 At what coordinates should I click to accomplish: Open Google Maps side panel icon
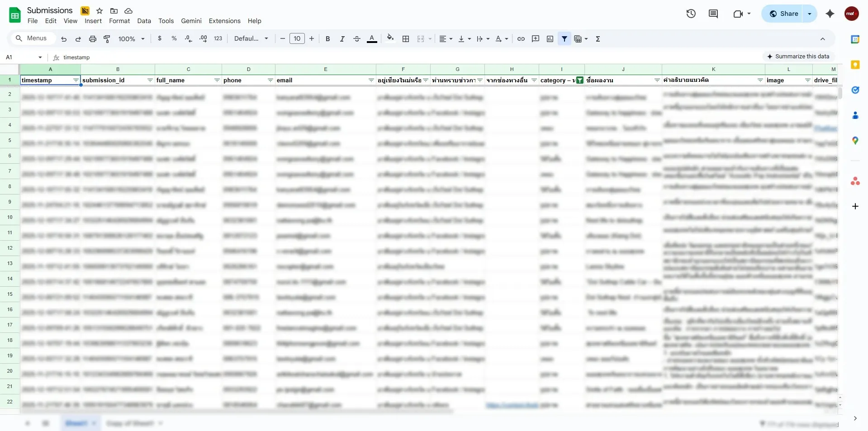855,141
